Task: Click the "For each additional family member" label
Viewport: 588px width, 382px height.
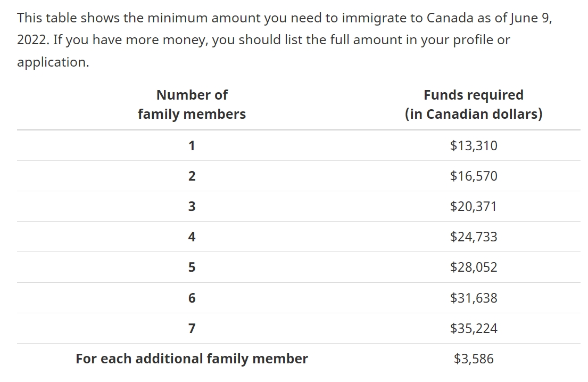Action: (x=192, y=359)
